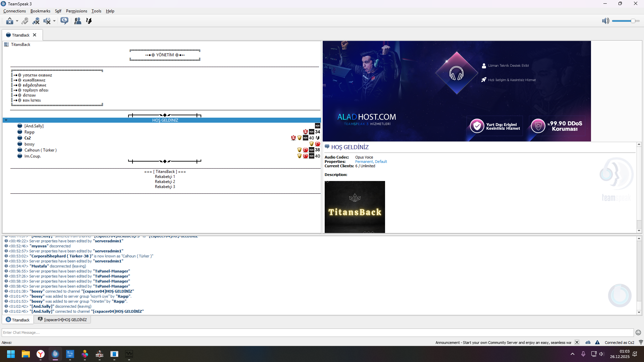Open the Windows Start menu
644x362 pixels.
click(11, 354)
